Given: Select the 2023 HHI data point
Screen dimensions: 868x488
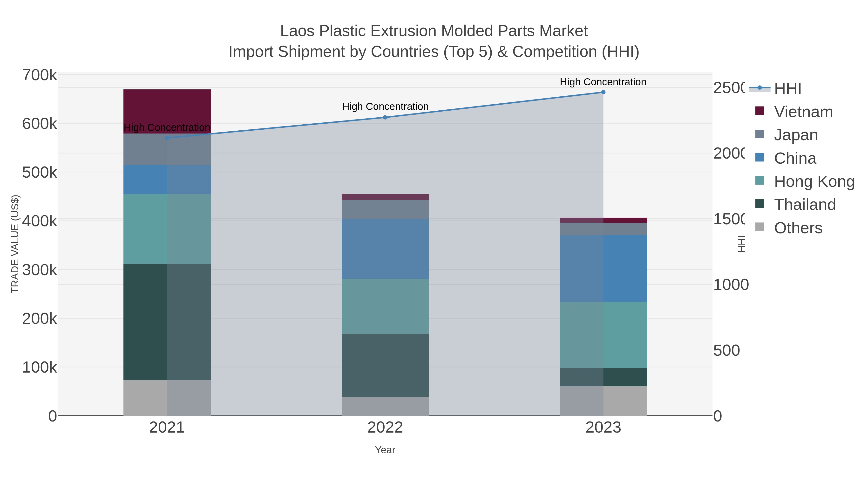Looking at the screenshot, I should click(x=603, y=92).
